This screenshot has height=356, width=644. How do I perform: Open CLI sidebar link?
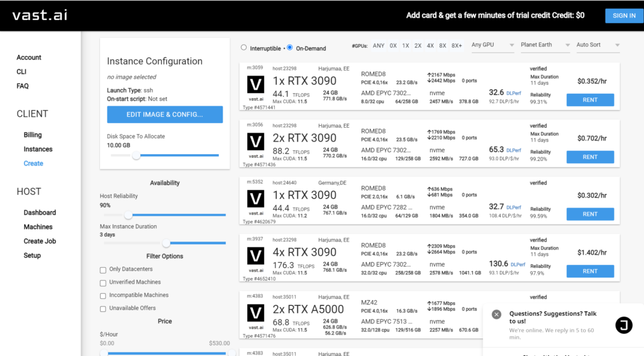[21, 72]
